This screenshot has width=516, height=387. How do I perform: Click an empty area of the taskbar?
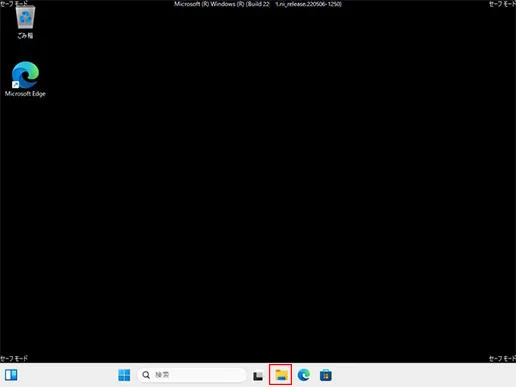point(417,375)
